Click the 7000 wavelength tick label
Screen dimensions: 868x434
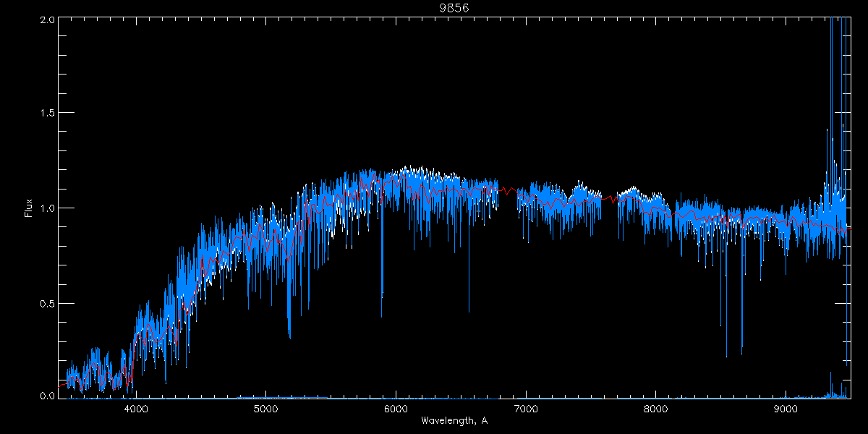(526, 409)
